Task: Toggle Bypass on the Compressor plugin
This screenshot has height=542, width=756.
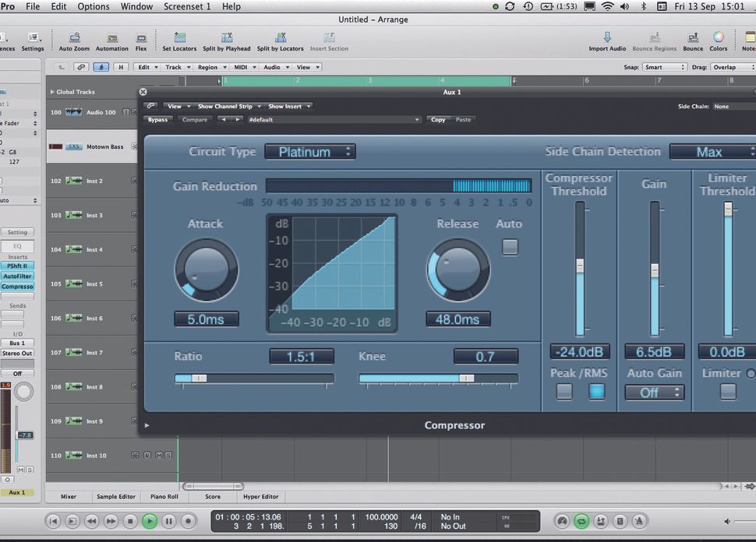Action: [x=158, y=119]
